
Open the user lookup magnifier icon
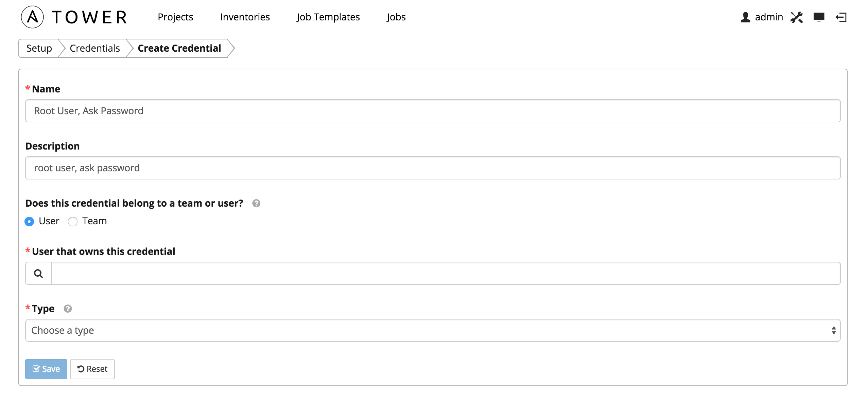(x=38, y=273)
